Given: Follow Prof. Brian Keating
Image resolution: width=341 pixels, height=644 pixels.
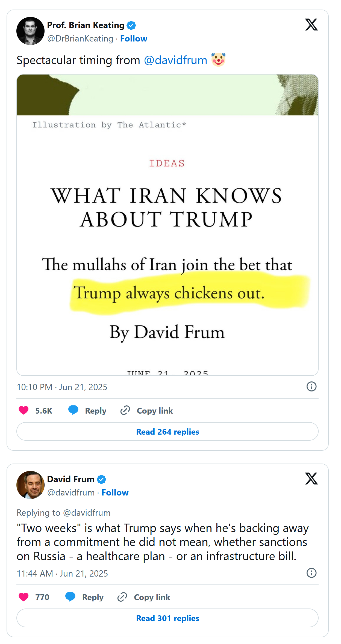Looking at the screenshot, I should [x=134, y=39].
